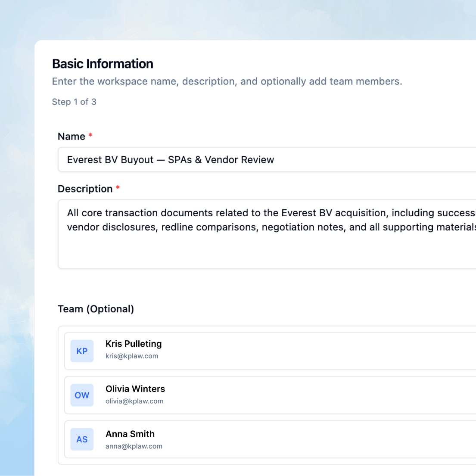Click the 'Step 1 of 3' indicator
The width and height of the screenshot is (476, 476).
[x=74, y=102]
